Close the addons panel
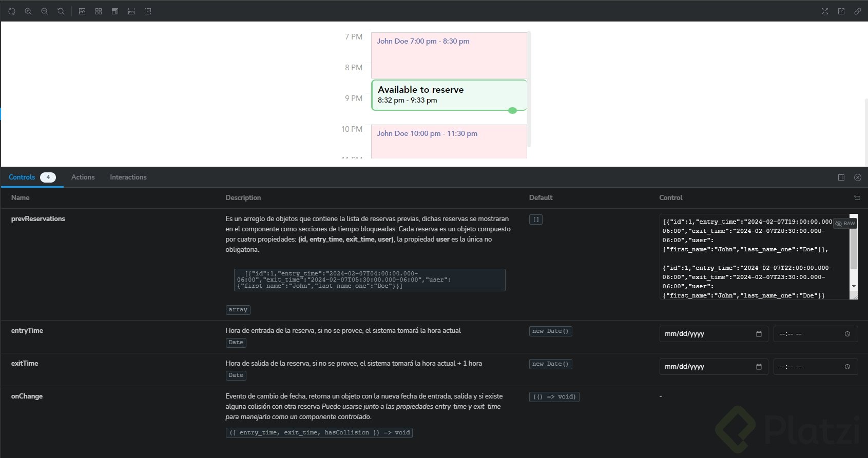 coord(858,177)
